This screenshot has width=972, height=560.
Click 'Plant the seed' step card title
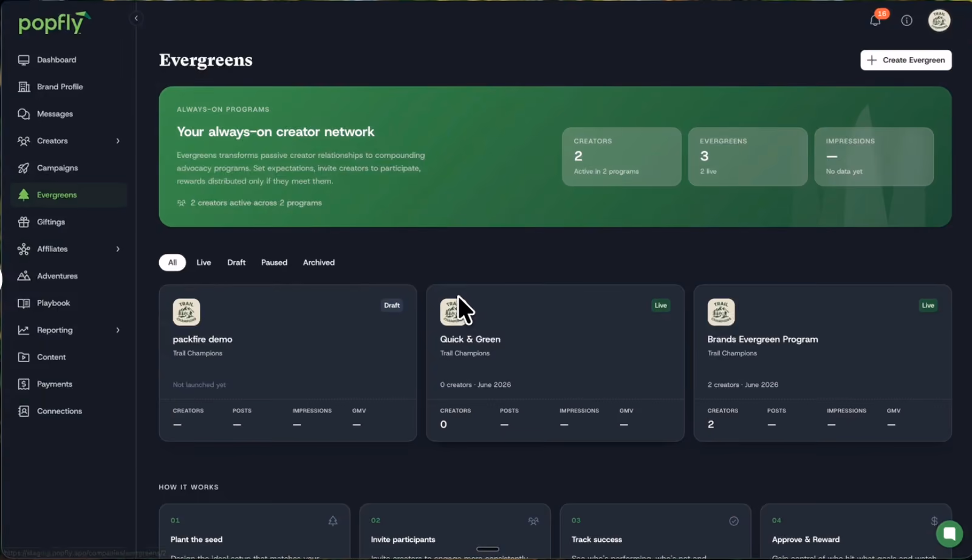196,539
